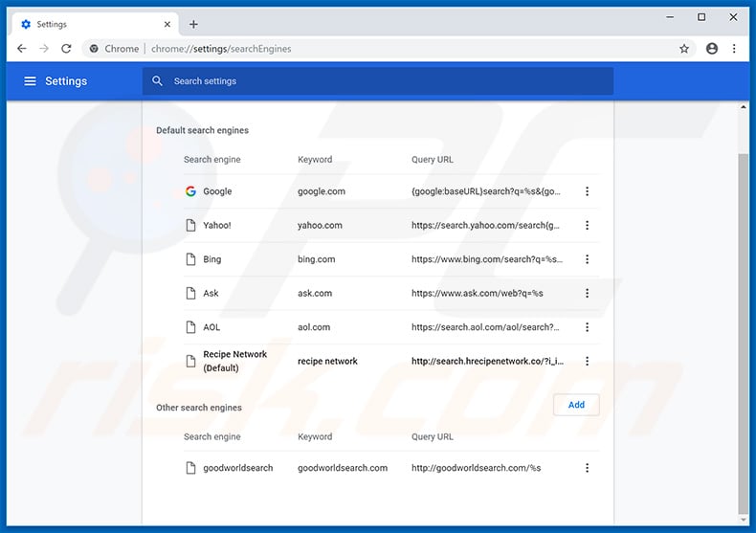Click the goodworldsearch.com keyword

point(343,468)
